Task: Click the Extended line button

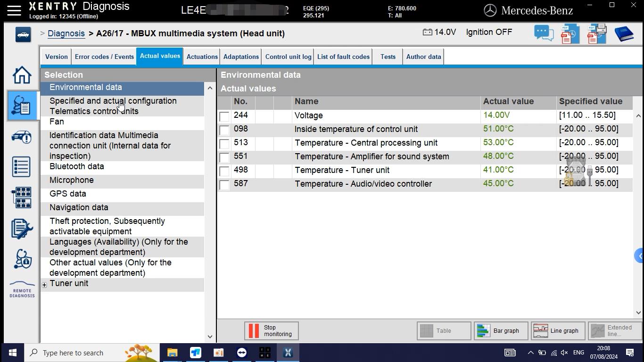Action: click(615, 331)
